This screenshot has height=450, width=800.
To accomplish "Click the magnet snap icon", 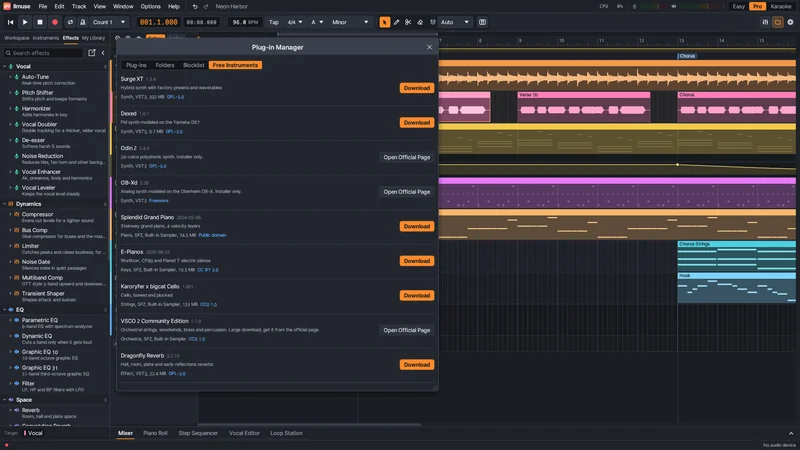I will pyautogui.click(x=433, y=22).
